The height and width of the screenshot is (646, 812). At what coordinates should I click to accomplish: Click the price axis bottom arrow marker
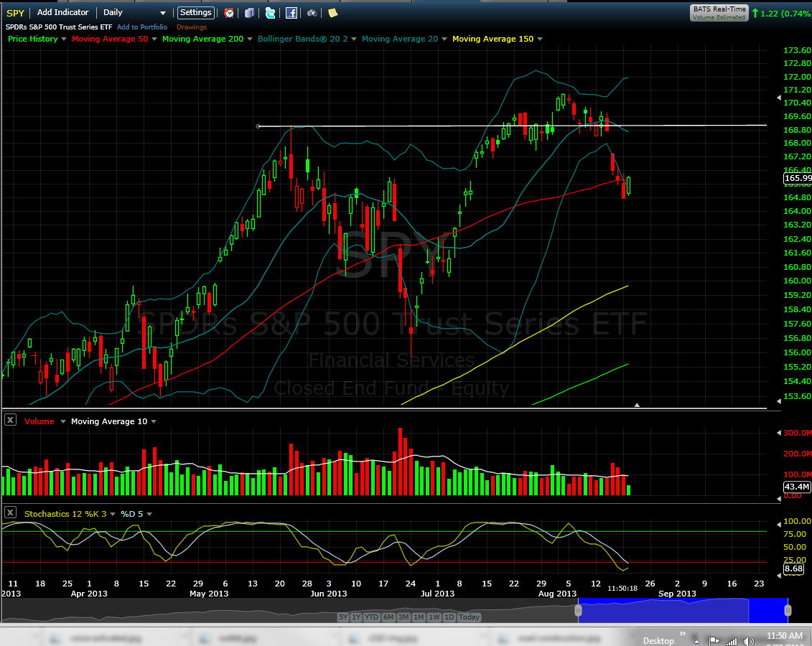tap(779, 401)
